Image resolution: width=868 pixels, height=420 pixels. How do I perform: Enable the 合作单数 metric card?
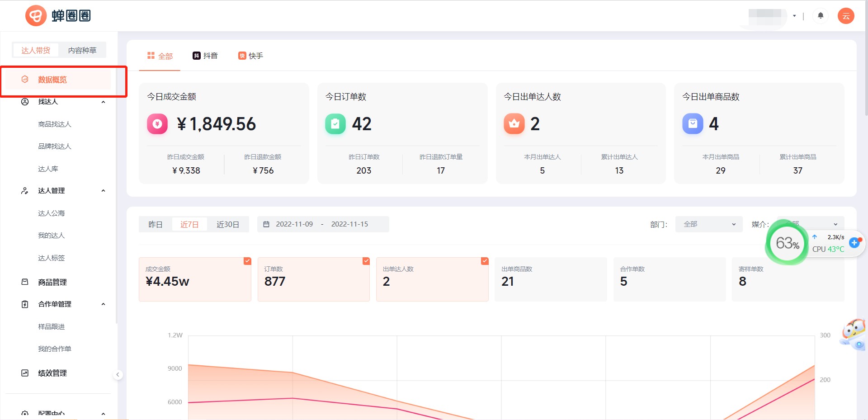coord(670,279)
